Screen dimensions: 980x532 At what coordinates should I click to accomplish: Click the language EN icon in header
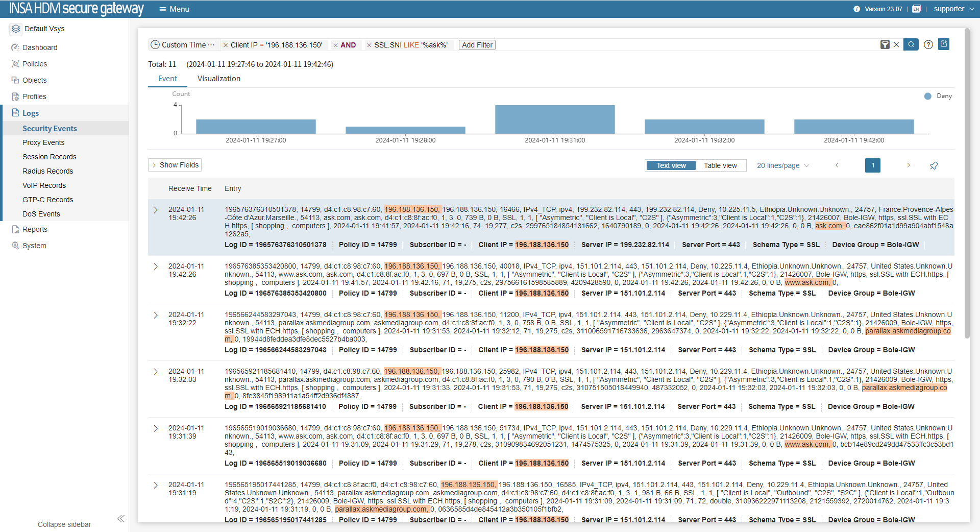pos(916,9)
